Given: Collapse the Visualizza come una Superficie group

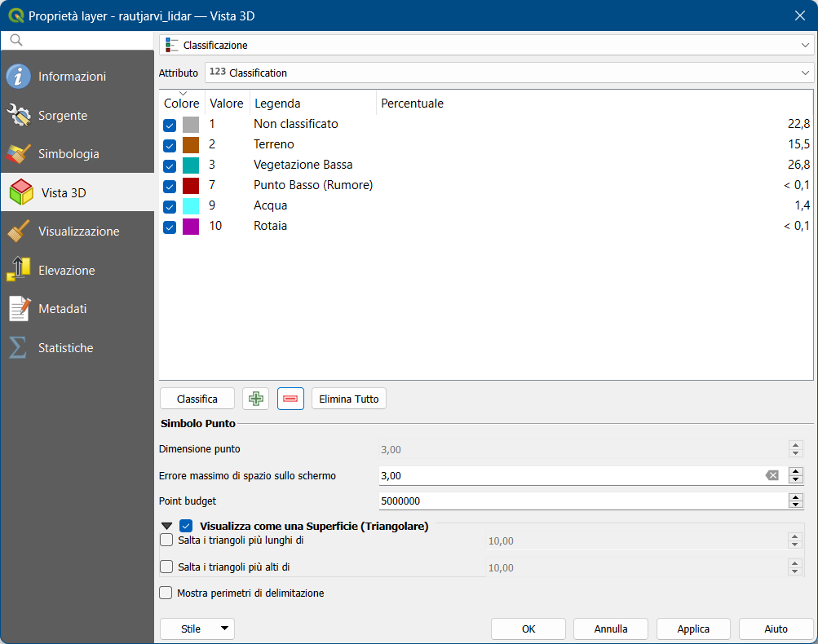Looking at the screenshot, I should (167, 526).
